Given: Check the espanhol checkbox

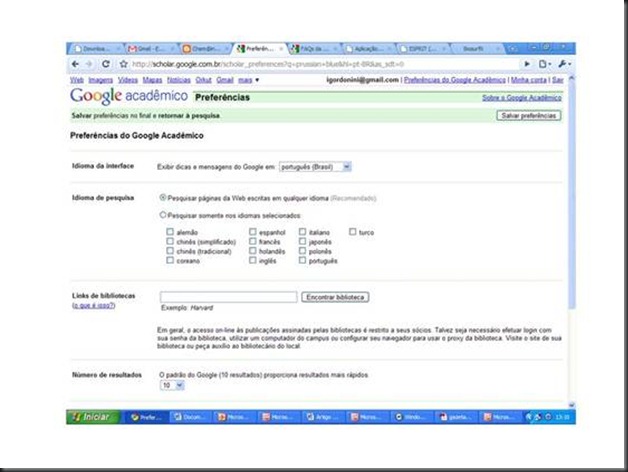Looking at the screenshot, I should (x=252, y=232).
